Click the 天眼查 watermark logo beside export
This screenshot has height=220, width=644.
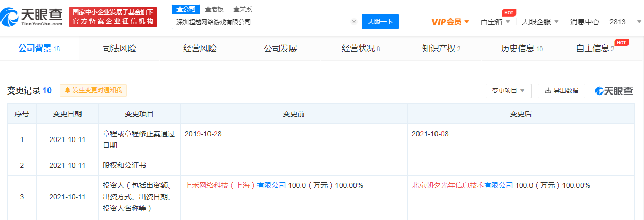[x=614, y=91]
